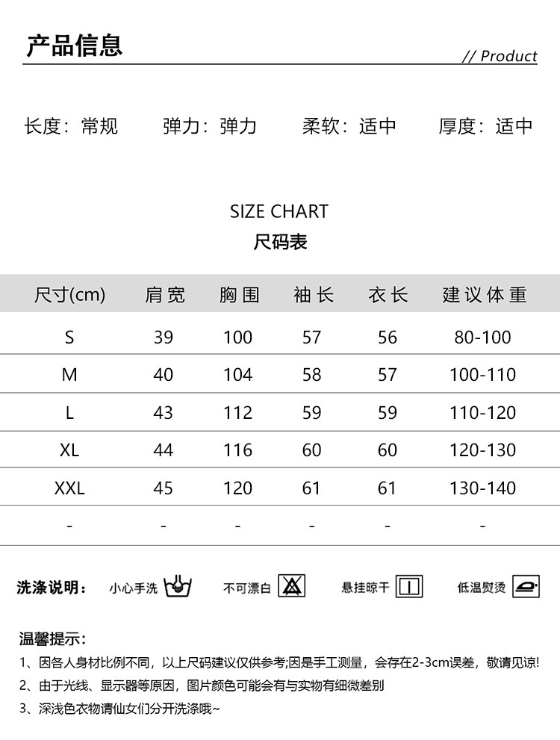
Task: Click the hand wash care icon
Action: point(178,586)
